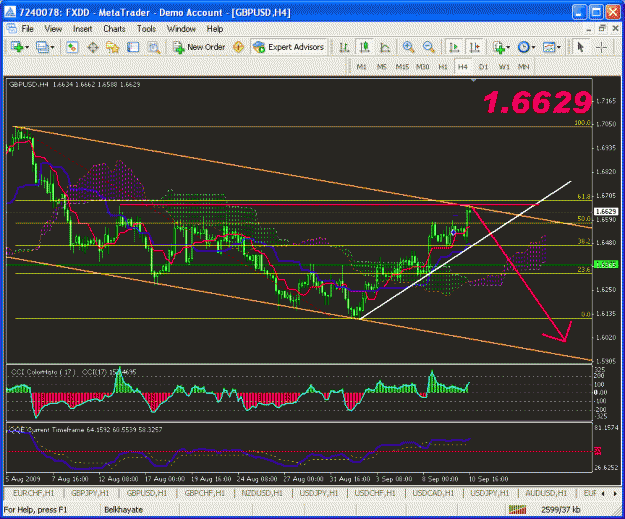The width and height of the screenshot is (625, 519).
Task: Click the Belkhayate profile name in status bar
Action: pyautogui.click(x=124, y=509)
